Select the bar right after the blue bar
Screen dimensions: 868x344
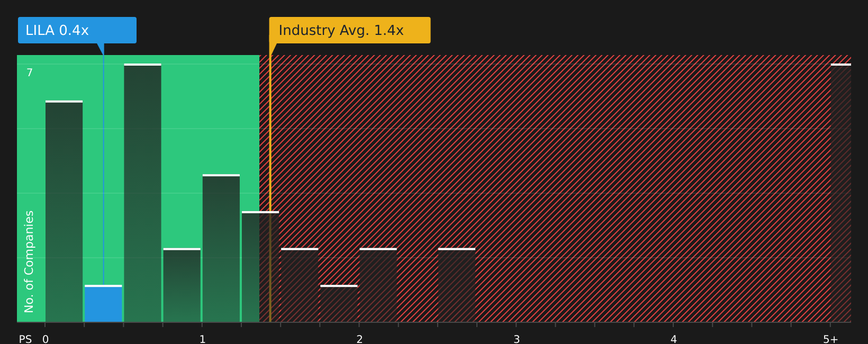142,193
